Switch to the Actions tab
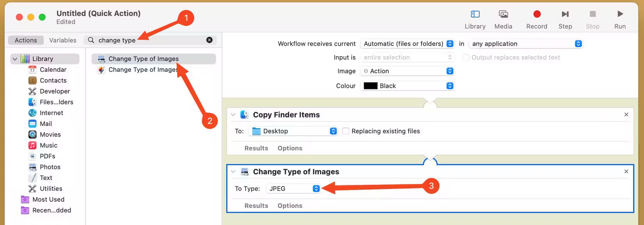Screen dimensions: 644x225 point(26,41)
